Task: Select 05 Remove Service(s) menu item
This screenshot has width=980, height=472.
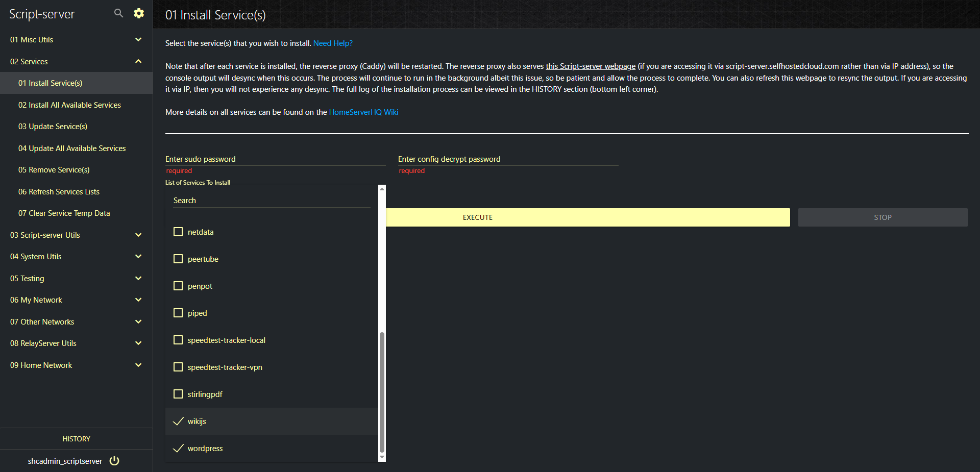Action: pos(54,170)
